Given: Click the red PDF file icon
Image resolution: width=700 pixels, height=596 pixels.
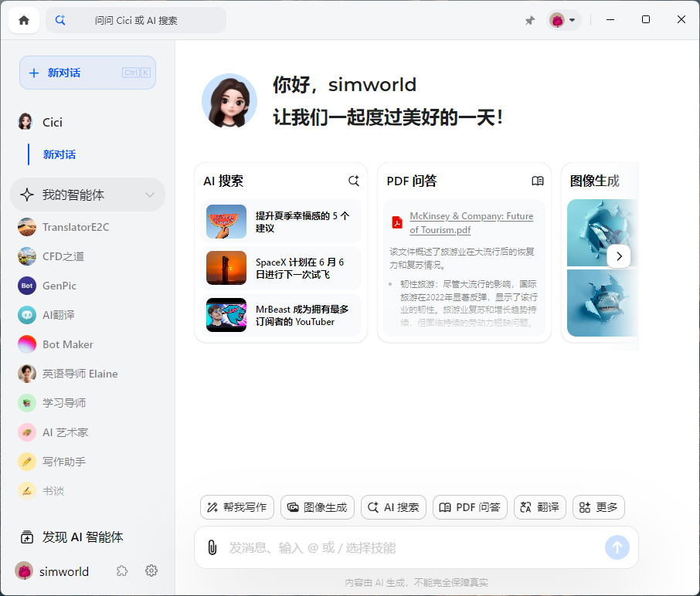Looking at the screenshot, I should pos(397,222).
